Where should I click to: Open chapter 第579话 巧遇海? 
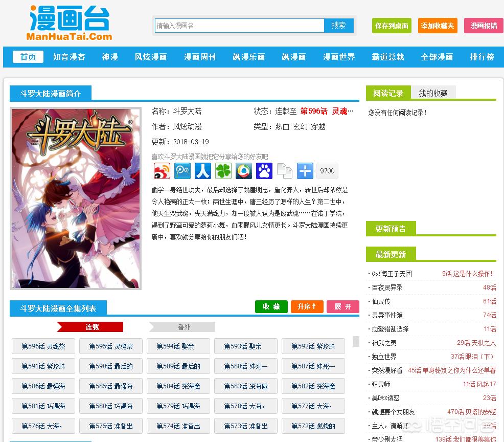pos(178,406)
